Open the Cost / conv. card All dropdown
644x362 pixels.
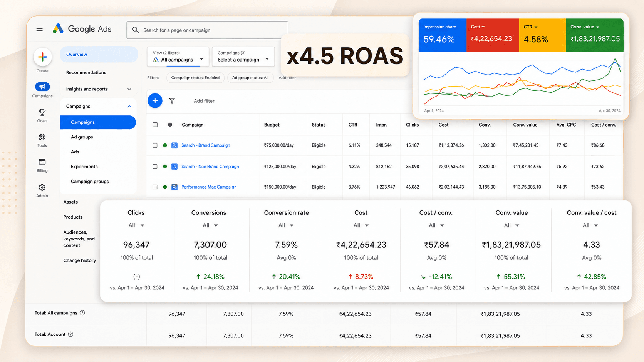point(436,225)
